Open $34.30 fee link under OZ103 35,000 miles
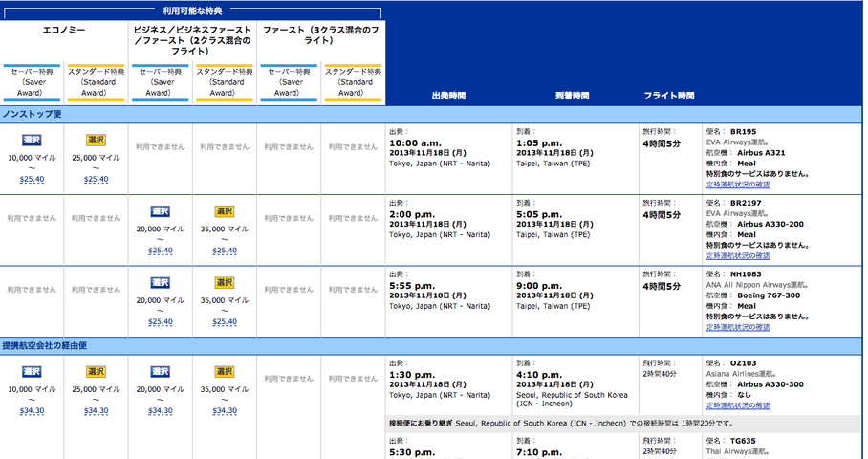This screenshot has width=868, height=459. [225, 411]
